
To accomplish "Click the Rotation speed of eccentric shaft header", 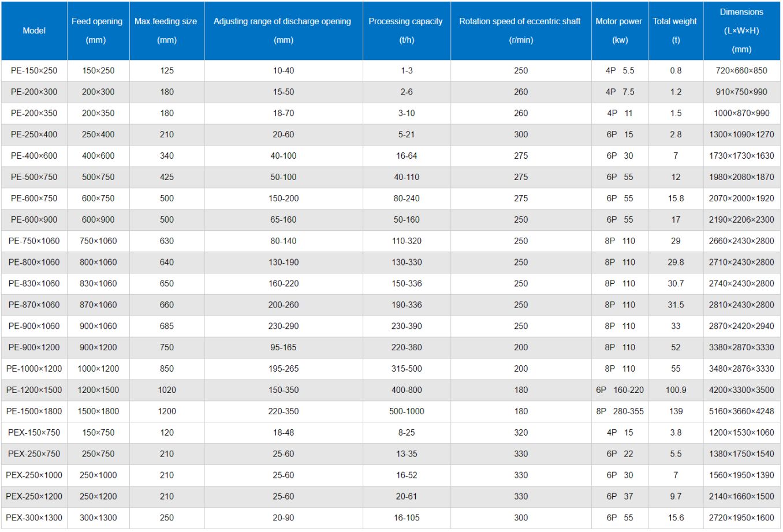I will 520,31.
